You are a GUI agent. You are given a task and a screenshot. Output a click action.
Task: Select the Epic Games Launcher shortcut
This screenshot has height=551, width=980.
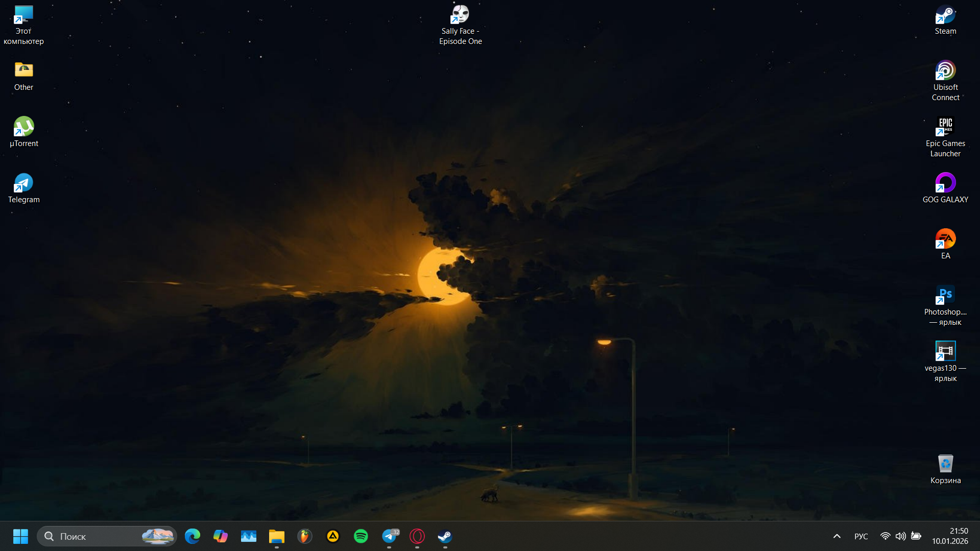(x=945, y=137)
